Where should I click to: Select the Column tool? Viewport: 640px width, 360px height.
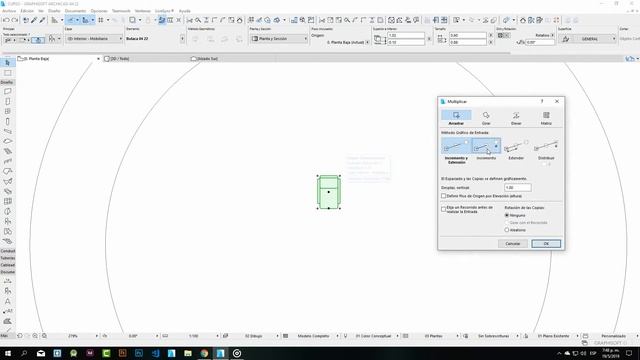(x=7, y=121)
